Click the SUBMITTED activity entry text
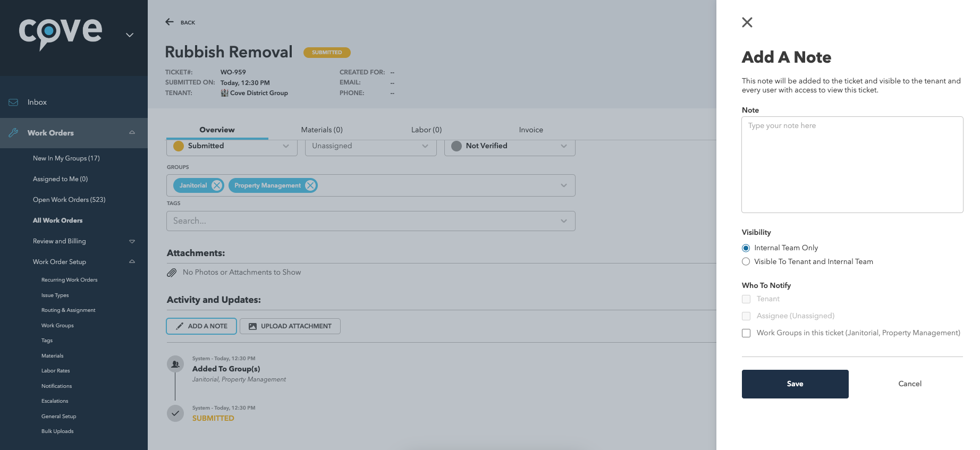This screenshot has height=450, width=980. pyautogui.click(x=213, y=418)
